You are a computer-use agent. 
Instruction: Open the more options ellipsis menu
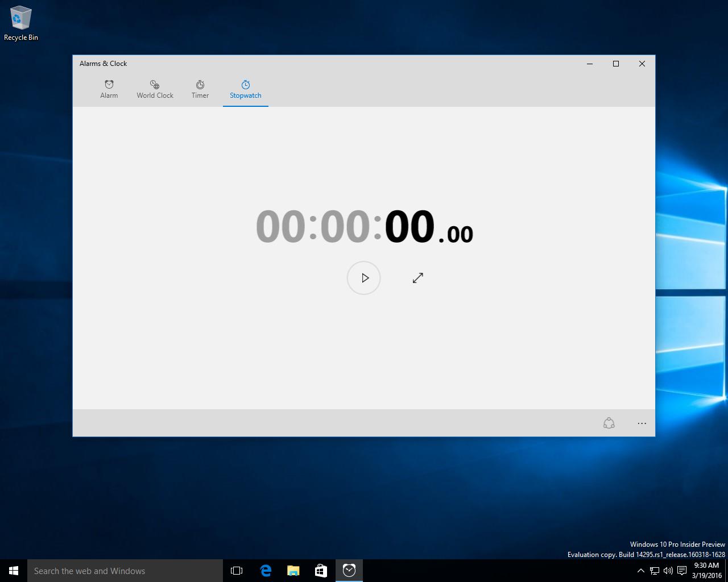(642, 423)
